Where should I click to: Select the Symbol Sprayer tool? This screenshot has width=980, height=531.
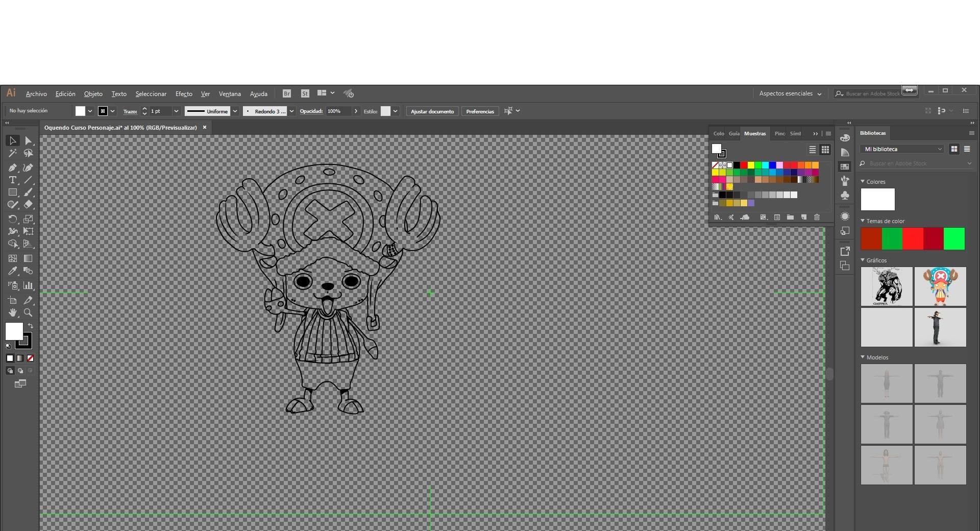(13, 285)
